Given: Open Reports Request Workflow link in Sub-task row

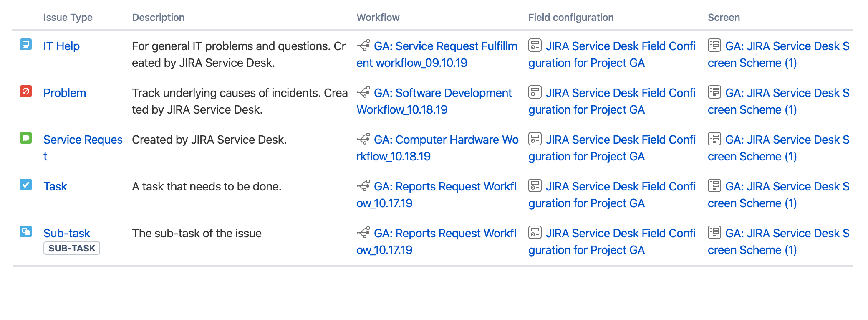Looking at the screenshot, I should (x=437, y=241).
